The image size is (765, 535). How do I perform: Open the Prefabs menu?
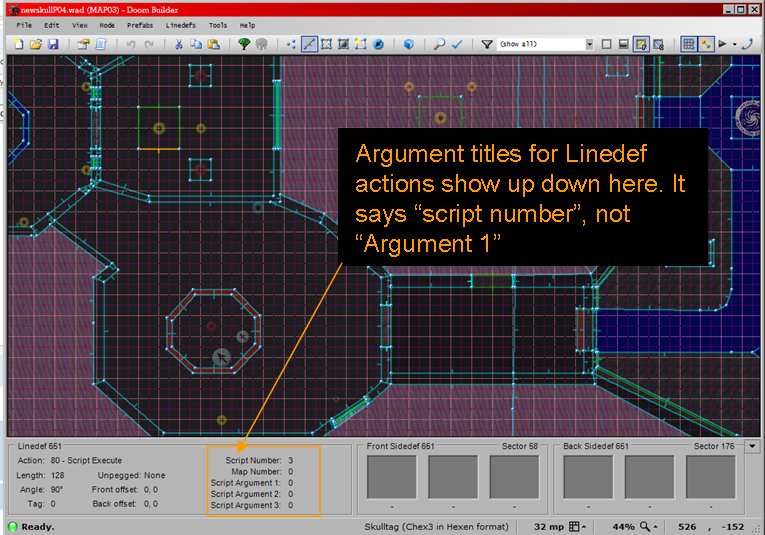pos(138,25)
